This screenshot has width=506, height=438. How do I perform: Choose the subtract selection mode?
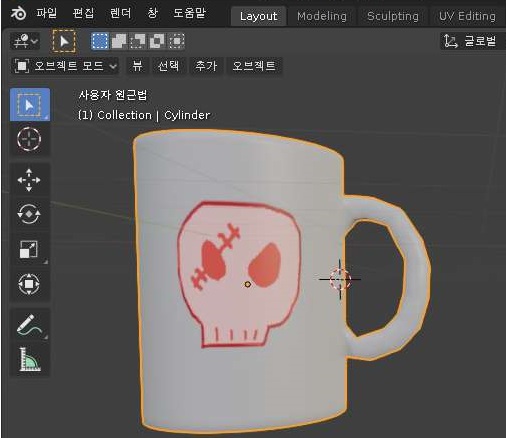click(x=138, y=41)
